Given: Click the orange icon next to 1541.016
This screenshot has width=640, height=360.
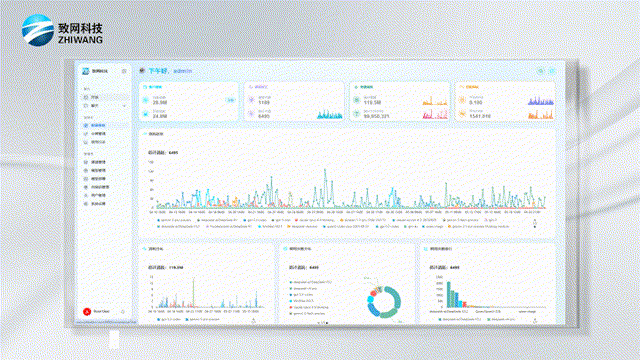Looking at the screenshot, I should pyautogui.click(x=462, y=114).
